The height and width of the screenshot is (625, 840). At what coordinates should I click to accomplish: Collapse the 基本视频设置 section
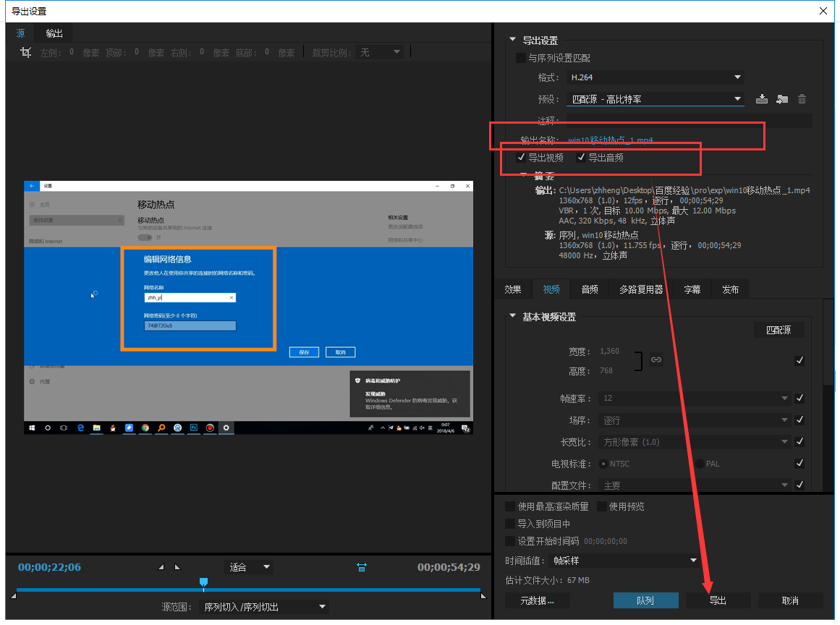pyautogui.click(x=513, y=316)
